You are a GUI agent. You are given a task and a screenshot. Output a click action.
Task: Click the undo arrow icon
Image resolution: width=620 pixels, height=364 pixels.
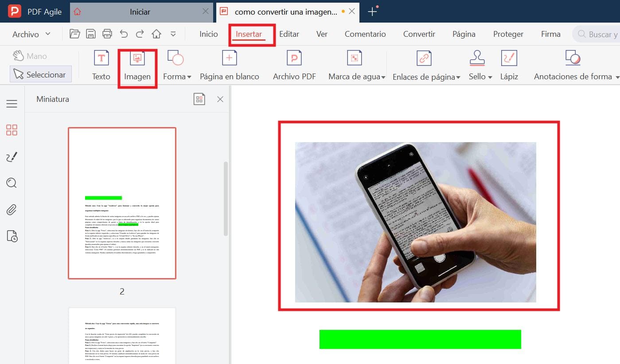click(124, 34)
